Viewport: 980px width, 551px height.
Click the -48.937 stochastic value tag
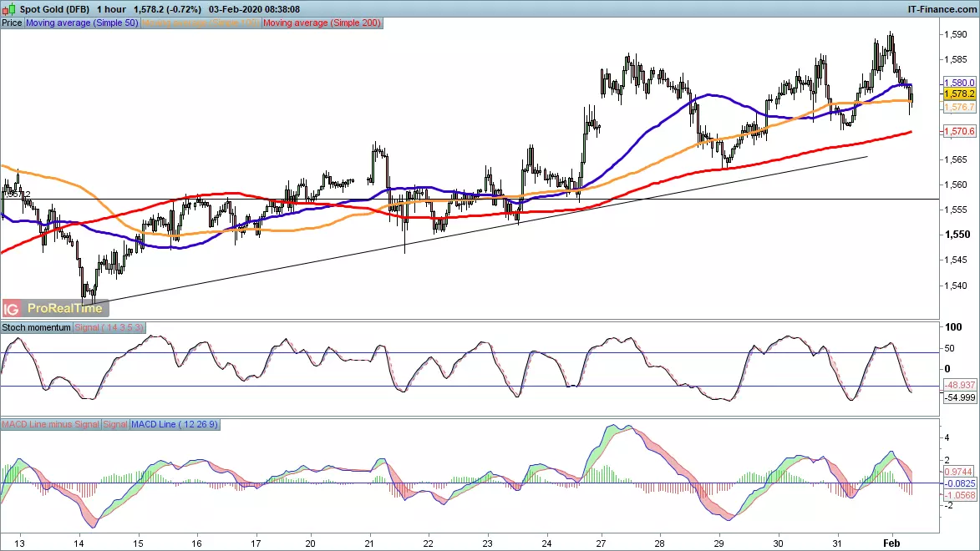(x=959, y=386)
